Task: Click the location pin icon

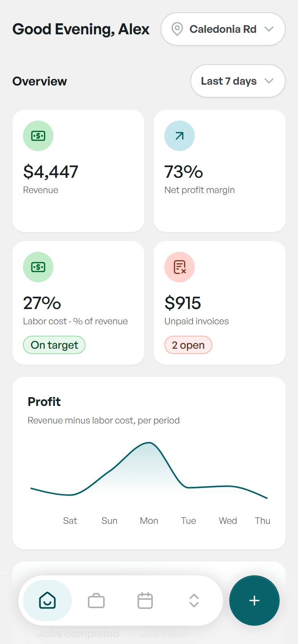Action: (x=177, y=29)
